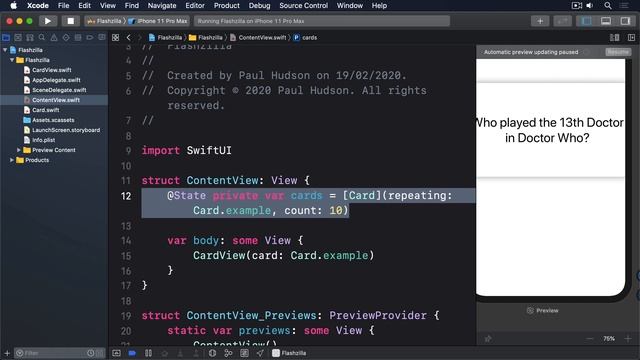Open the Source Control menu
Viewport: 640px width, 360px height.
(303, 6)
